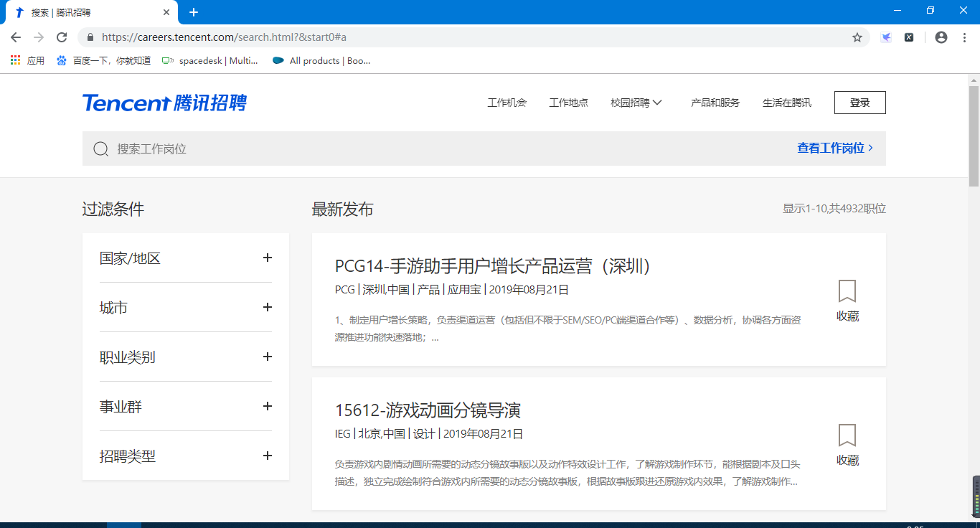The width and height of the screenshot is (980, 528).
Task: Open the spacedesk bookmark
Action: pyautogui.click(x=209, y=61)
